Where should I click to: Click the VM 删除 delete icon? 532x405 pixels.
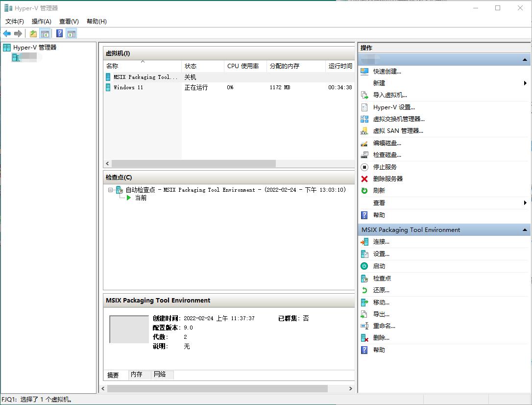point(364,338)
